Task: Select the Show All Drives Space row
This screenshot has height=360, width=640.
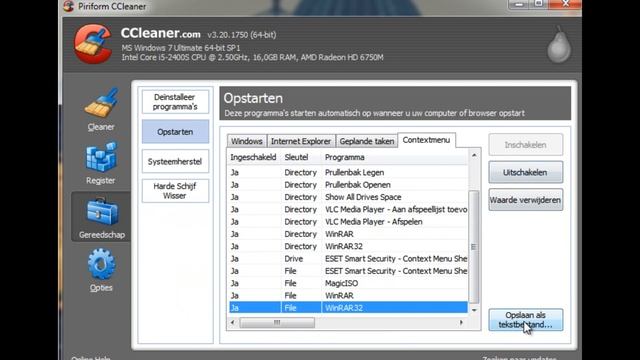Action: (x=348, y=197)
